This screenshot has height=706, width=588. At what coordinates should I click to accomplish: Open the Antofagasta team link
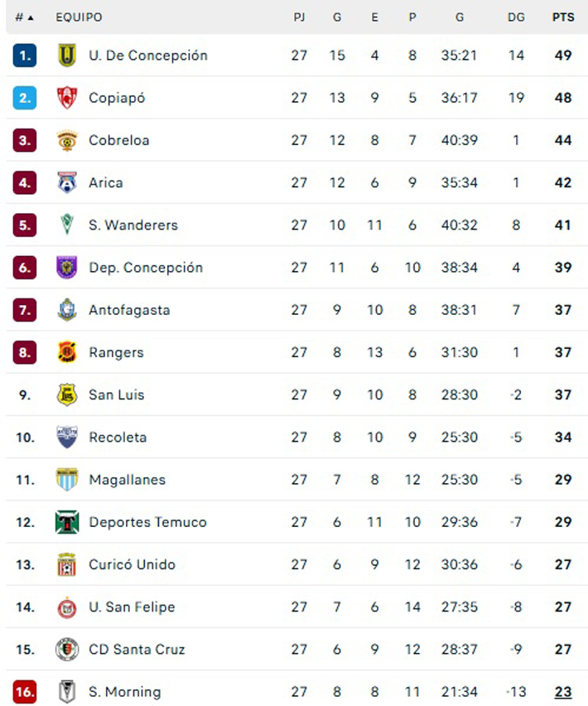click(x=129, y=310)
